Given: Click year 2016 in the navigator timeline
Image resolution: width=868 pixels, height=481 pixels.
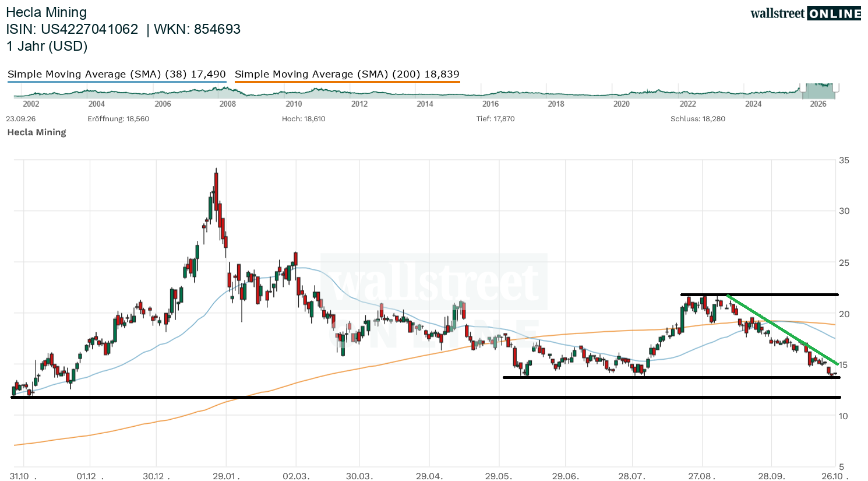Looking at the screenshot, I should (491, 104).
